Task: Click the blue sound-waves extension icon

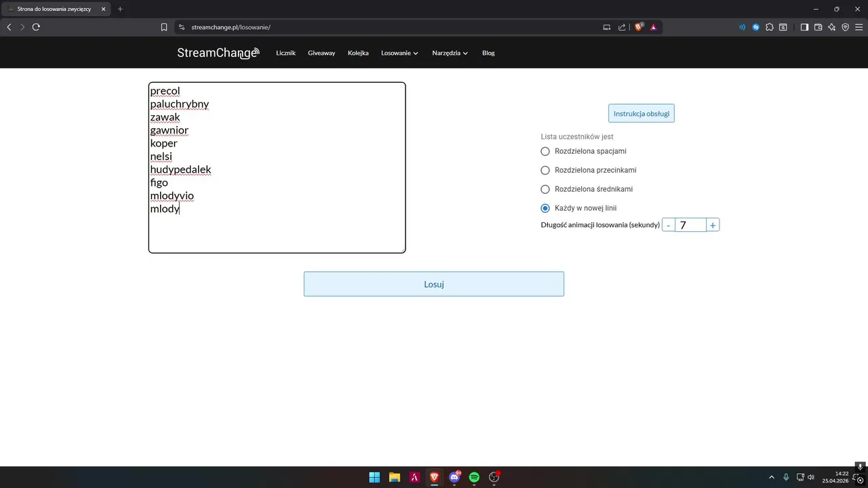Action: 742,27
